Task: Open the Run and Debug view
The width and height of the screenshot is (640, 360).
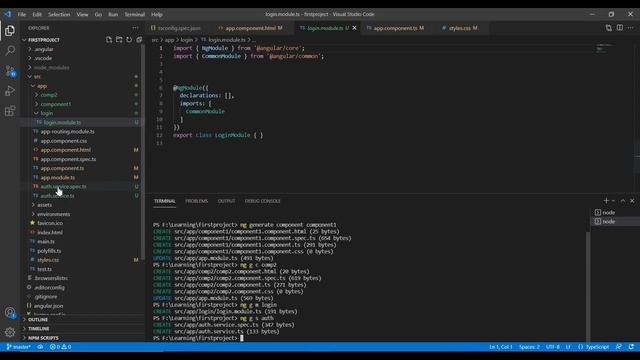Action: [x=10, y=91]
